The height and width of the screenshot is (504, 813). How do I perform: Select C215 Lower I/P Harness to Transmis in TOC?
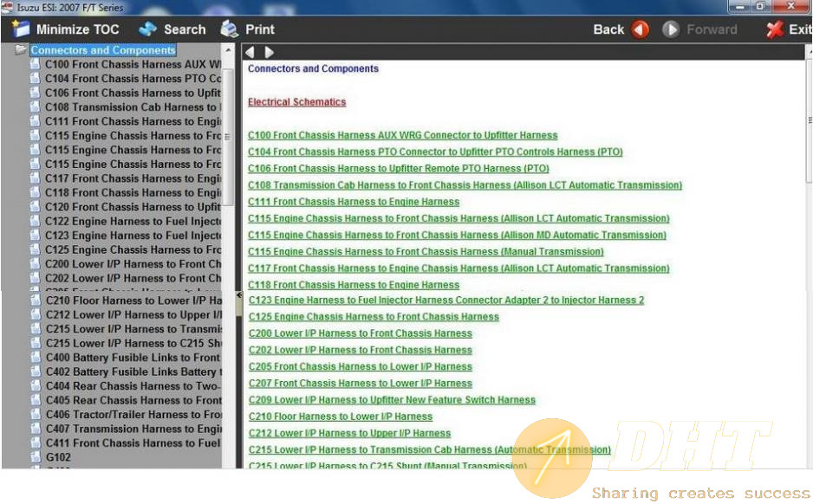[133, 329]
